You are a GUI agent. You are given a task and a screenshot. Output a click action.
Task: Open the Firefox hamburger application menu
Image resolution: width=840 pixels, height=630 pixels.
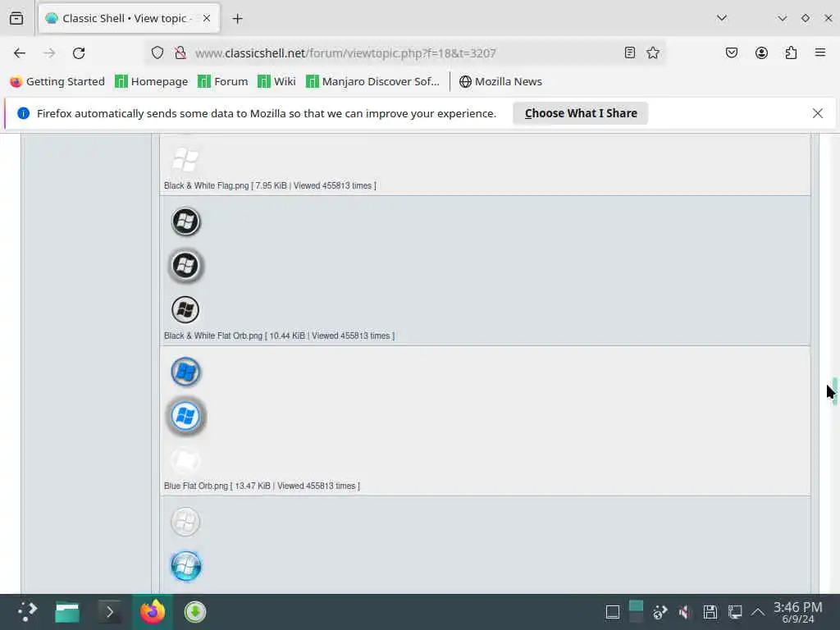click(820, 52)
